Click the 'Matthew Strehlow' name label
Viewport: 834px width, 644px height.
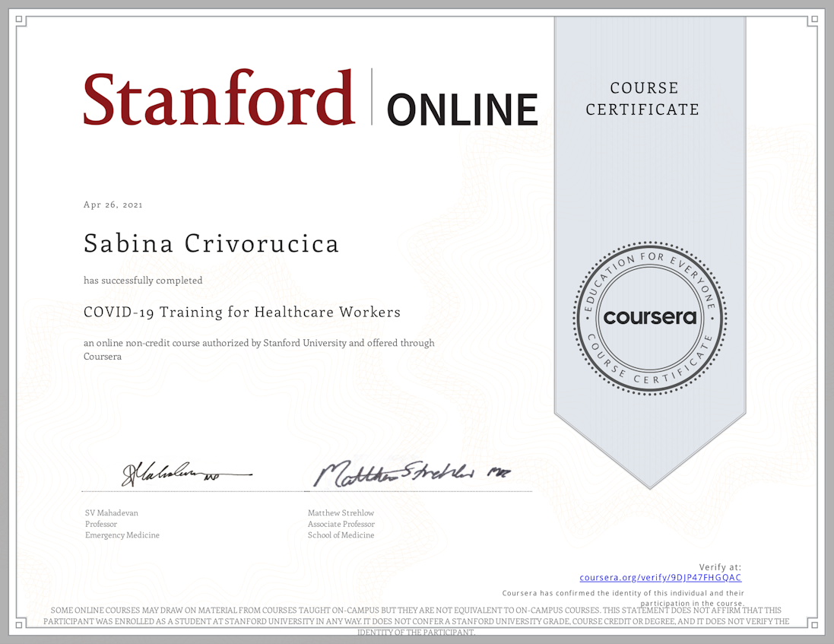(x=341, y=512)
